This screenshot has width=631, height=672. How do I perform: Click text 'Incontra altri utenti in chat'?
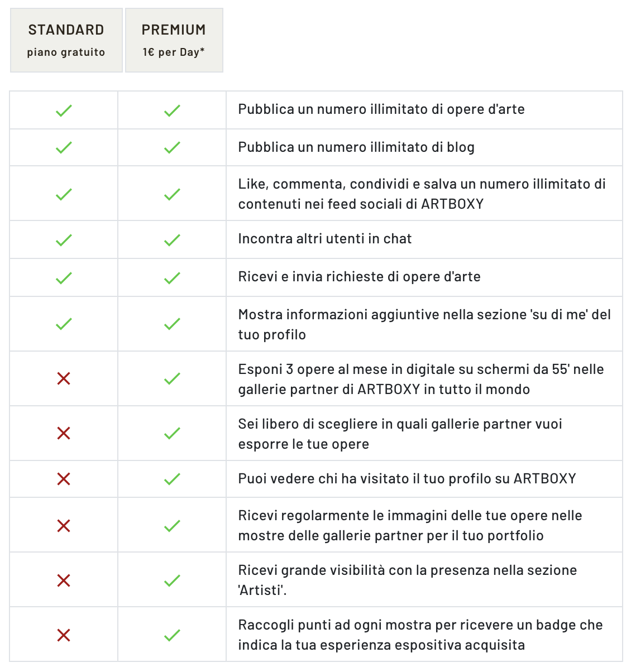pos(325,239)
